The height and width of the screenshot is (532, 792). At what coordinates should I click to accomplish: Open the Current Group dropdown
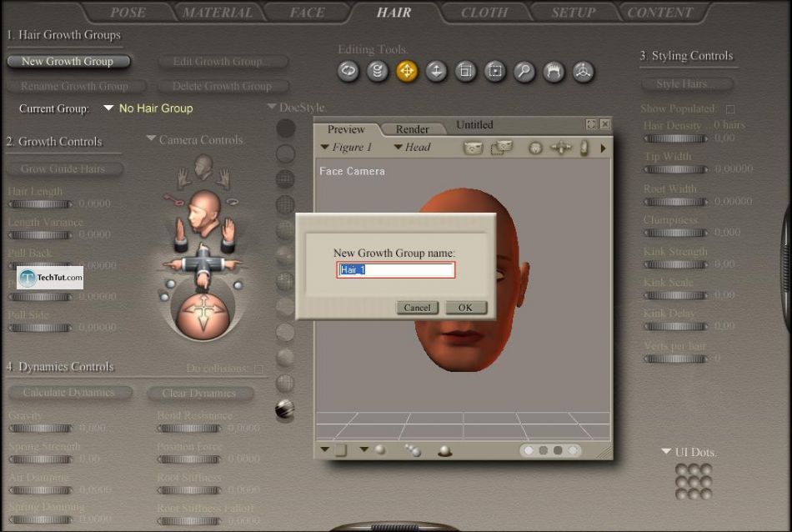pos(108,108)
